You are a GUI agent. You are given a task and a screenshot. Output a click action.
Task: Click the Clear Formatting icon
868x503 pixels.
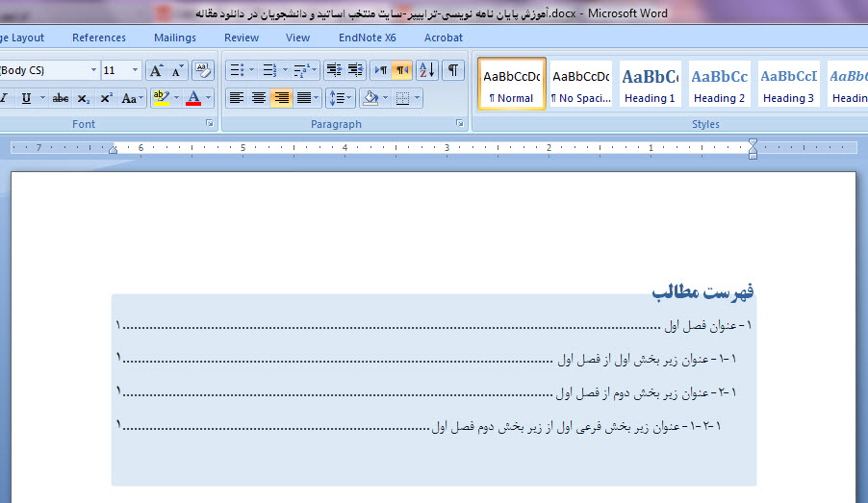(x=202, y=70)
